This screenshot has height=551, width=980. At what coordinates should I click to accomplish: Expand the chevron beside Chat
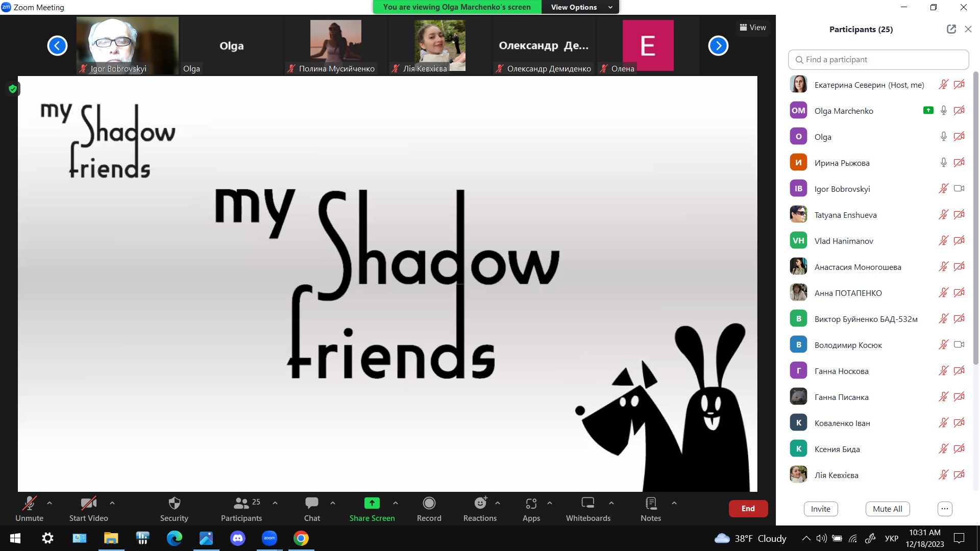click(x=333, y=503)
